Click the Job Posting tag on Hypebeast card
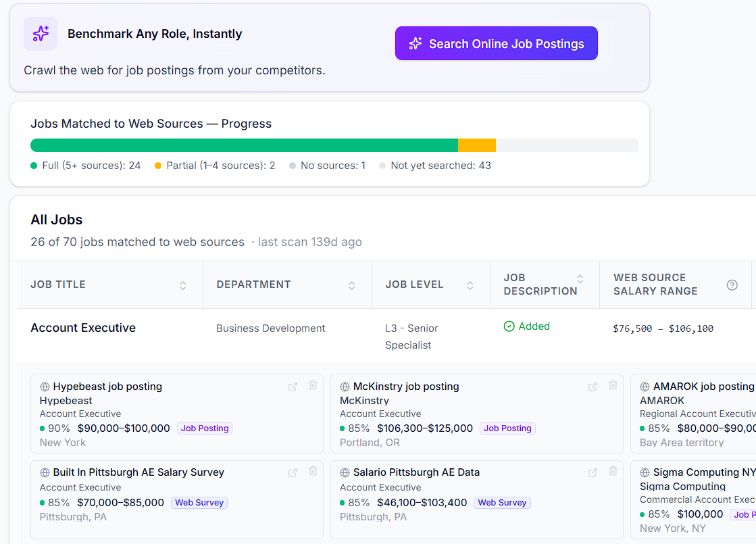 point(205,428)
